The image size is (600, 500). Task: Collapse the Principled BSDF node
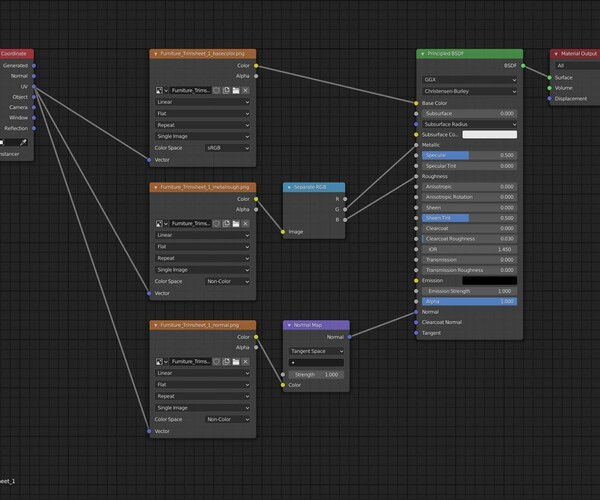point(422,54)
